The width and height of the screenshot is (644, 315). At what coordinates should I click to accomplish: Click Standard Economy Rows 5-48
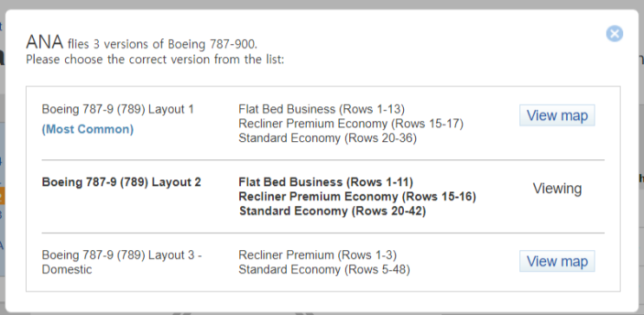click(x=324, y=269)
